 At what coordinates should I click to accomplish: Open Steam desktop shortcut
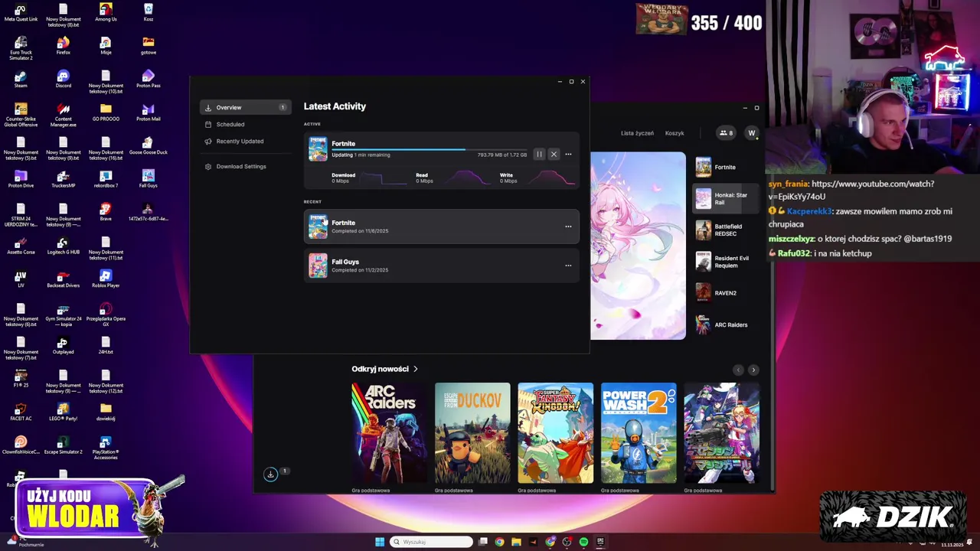point(21,79)
